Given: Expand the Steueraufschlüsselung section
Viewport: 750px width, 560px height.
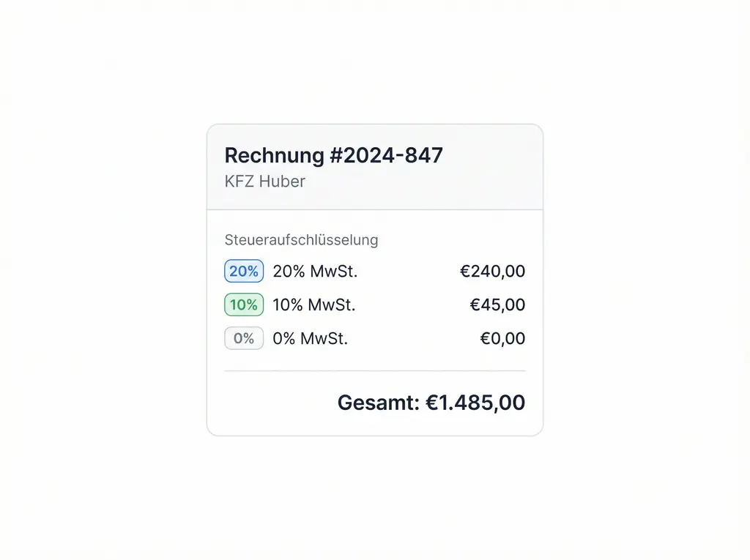Looking at the screenshot, I should 301,239.
